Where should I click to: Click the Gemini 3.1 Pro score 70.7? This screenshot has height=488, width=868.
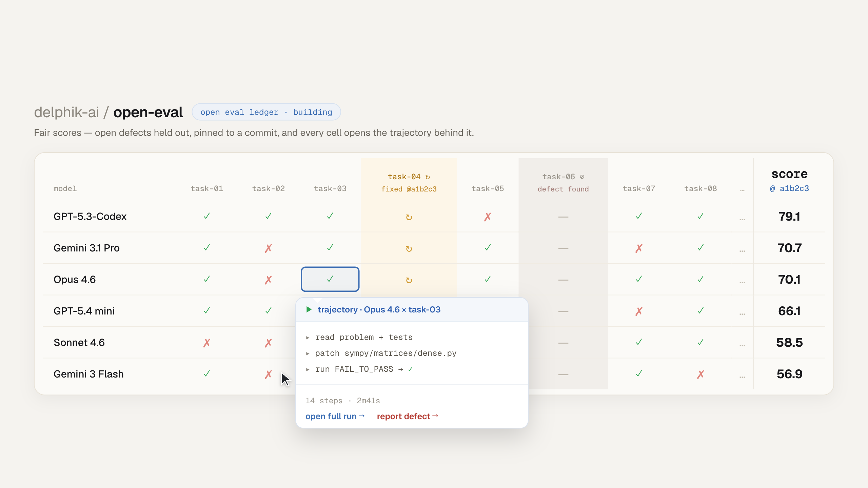click(789, 248)
